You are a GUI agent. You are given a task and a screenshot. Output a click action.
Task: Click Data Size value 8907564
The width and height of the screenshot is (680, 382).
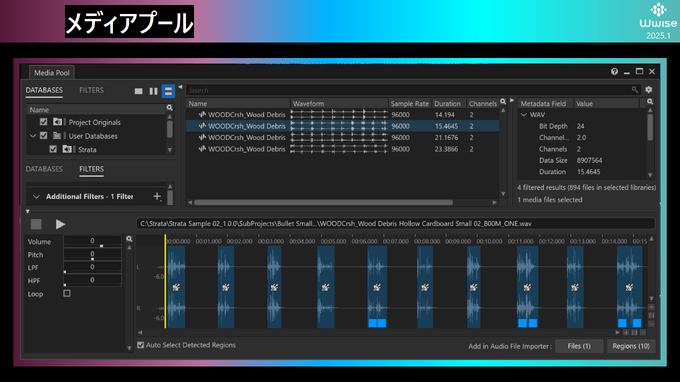(x=589, y=160)
